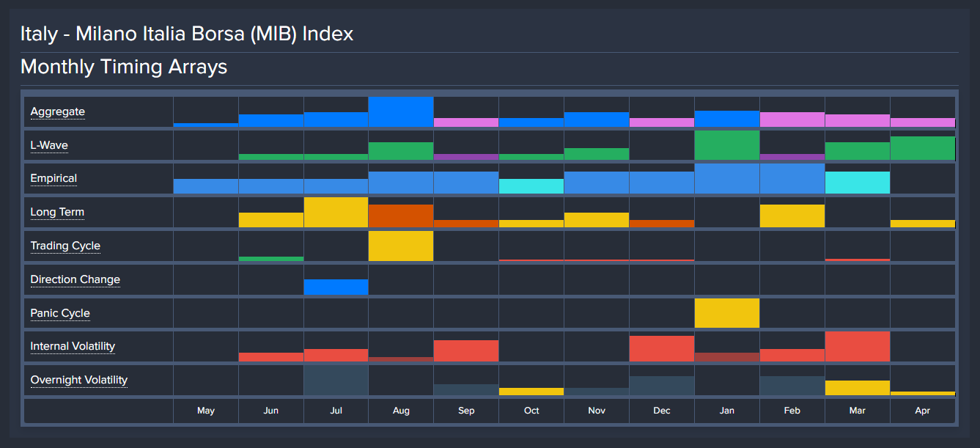Screen dimensions: 980x448
Task: Click the Apr month label
Action: [923, 411]
